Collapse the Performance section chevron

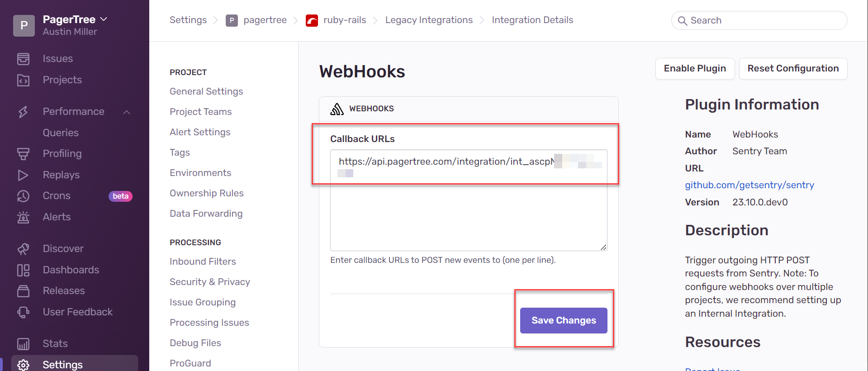pos(127,112)
